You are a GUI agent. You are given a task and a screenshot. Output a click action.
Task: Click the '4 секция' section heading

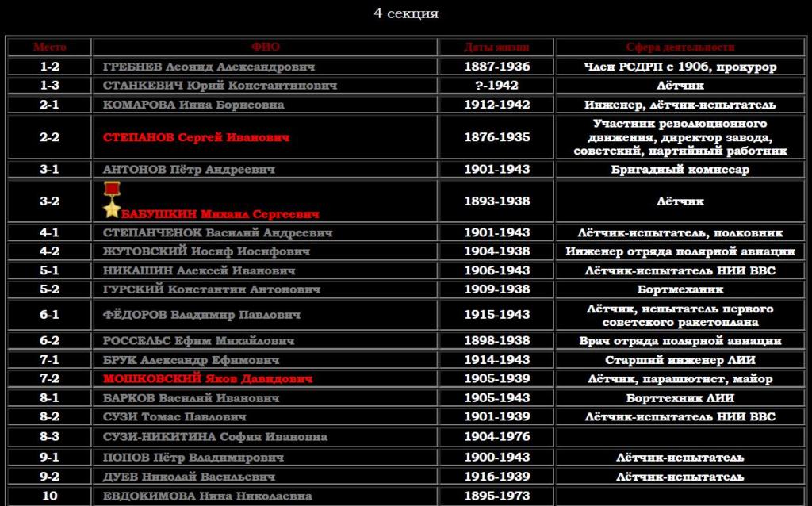(406, 13)
